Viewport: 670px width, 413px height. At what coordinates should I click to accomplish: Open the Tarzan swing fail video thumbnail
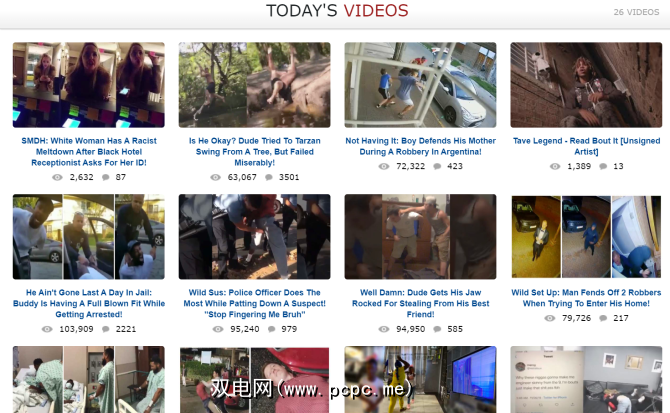pos(254,85)
